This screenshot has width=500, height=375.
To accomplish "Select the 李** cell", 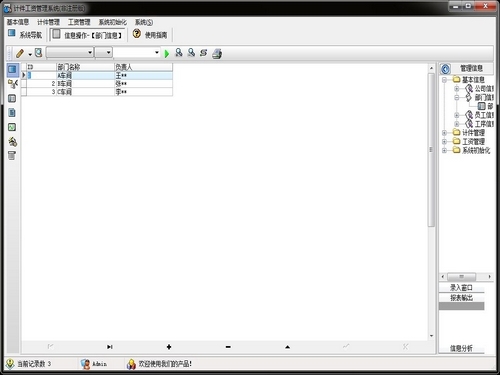I will point(143,92).
